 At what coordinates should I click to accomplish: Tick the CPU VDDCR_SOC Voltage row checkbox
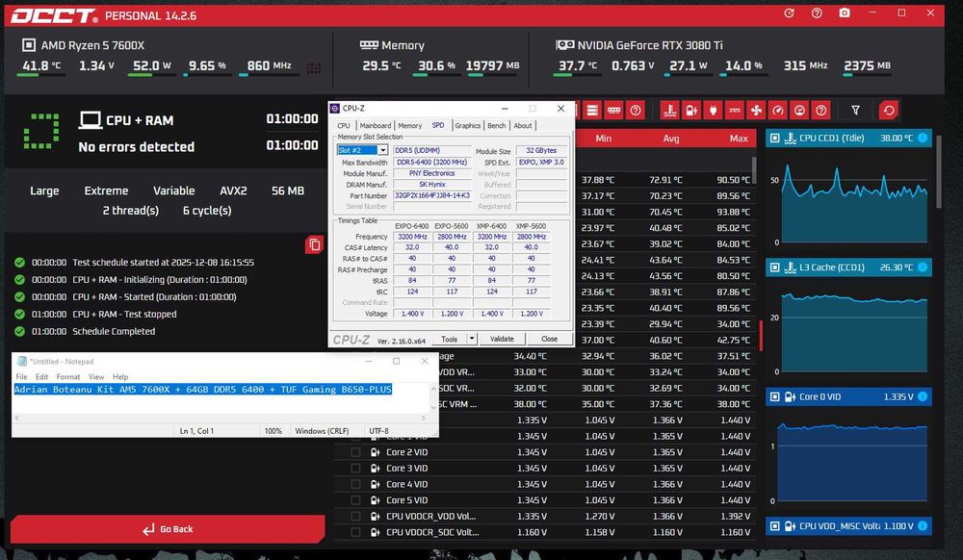coord(355,532)
